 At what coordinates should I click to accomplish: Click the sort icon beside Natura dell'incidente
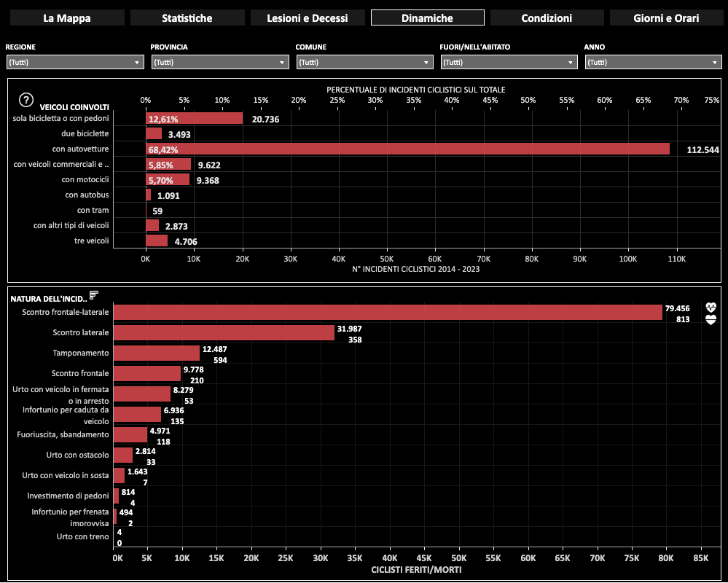click(x=93, y=295)
